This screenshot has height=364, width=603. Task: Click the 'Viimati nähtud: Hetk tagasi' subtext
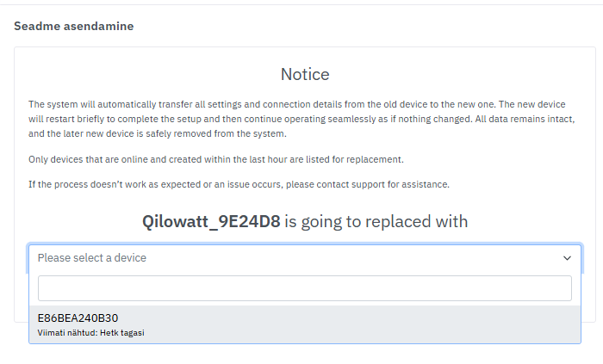(90, 332)
